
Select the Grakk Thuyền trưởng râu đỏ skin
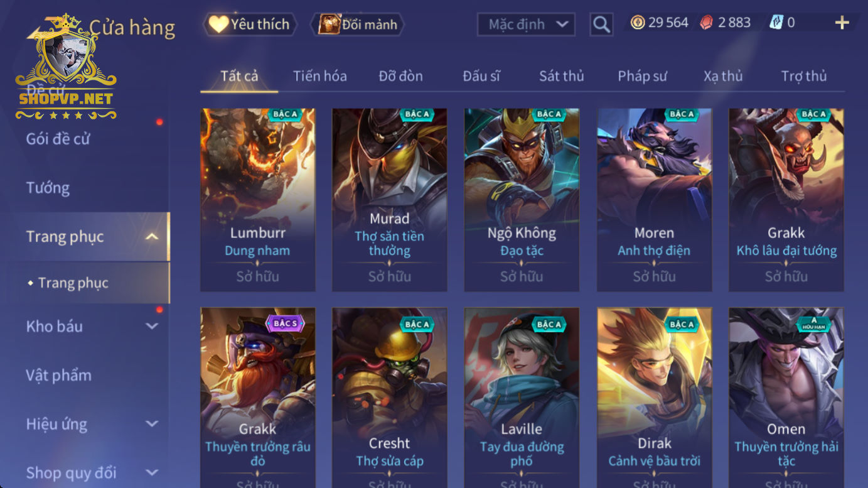(258, 398)
